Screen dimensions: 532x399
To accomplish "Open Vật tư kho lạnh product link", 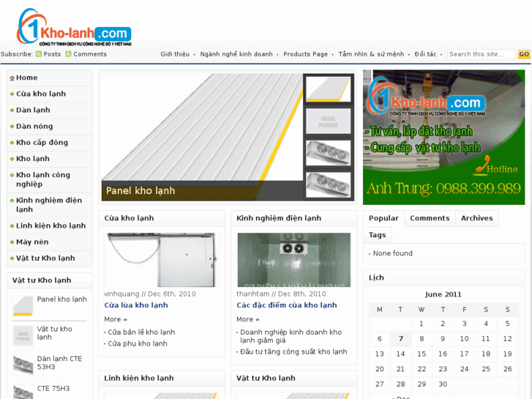I will tap(55, 333).
